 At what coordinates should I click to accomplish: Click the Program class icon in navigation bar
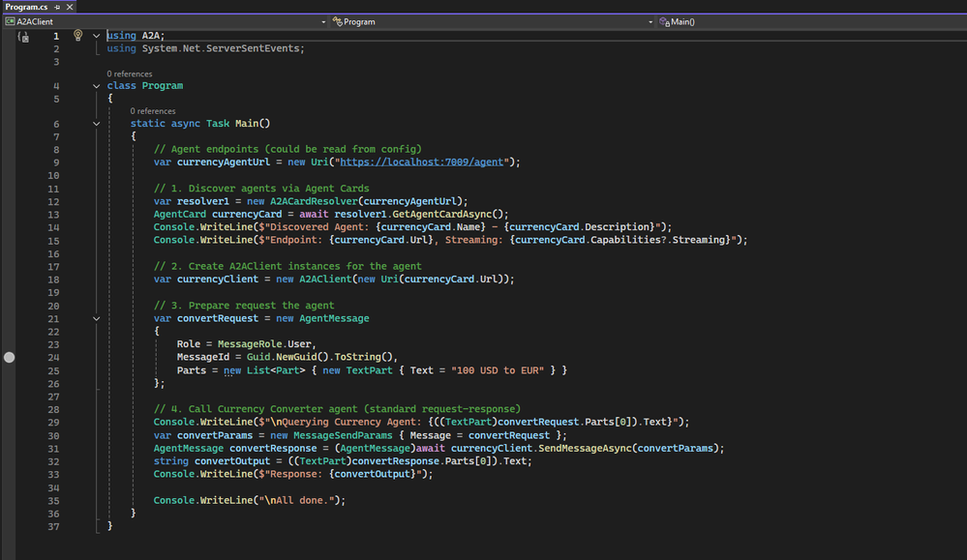[336, 21]
